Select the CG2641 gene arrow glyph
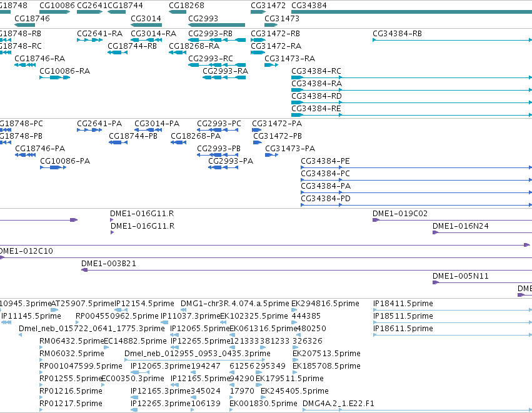This screenshot has height=413, width=532. [90, 12]
